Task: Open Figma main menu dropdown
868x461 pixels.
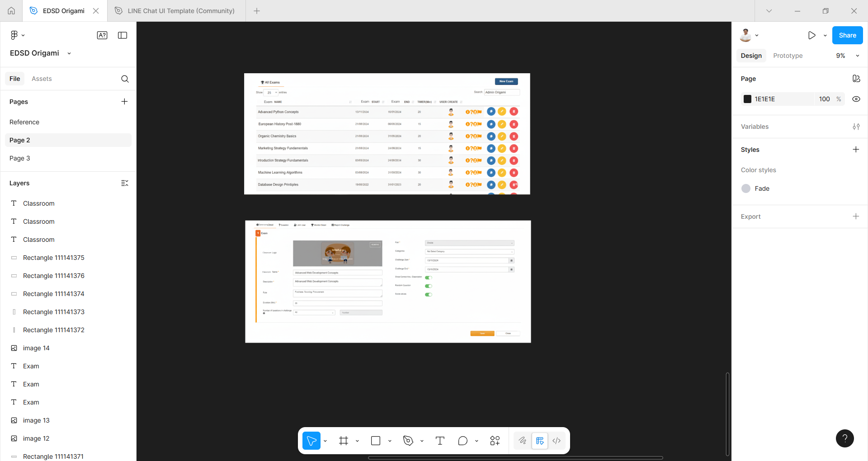Action: coord(17,35)
